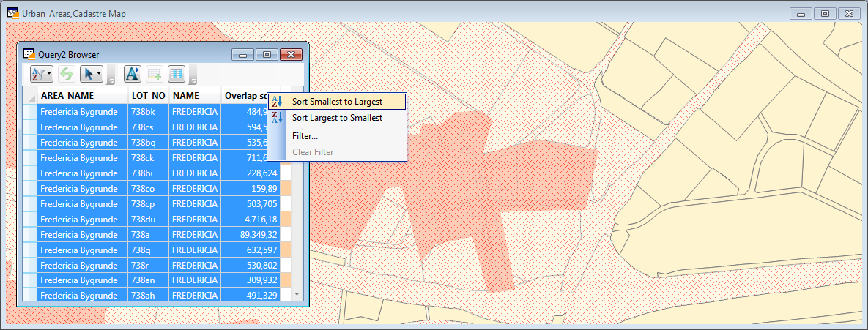Click the Query2 Browser window icon

coord(29,54)
